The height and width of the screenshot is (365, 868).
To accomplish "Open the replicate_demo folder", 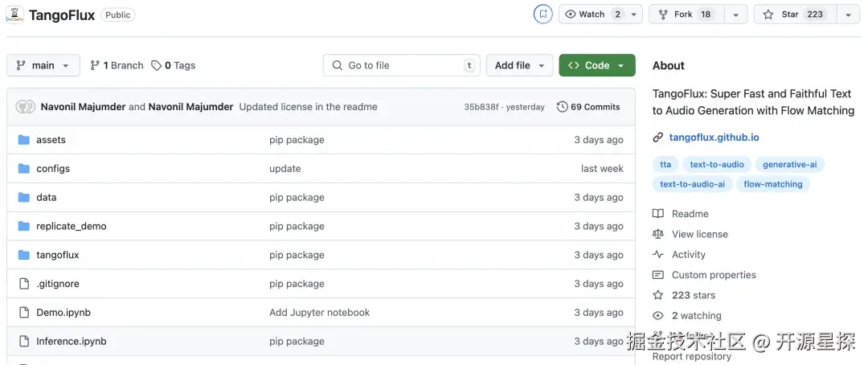I will (x=71, y=226).
